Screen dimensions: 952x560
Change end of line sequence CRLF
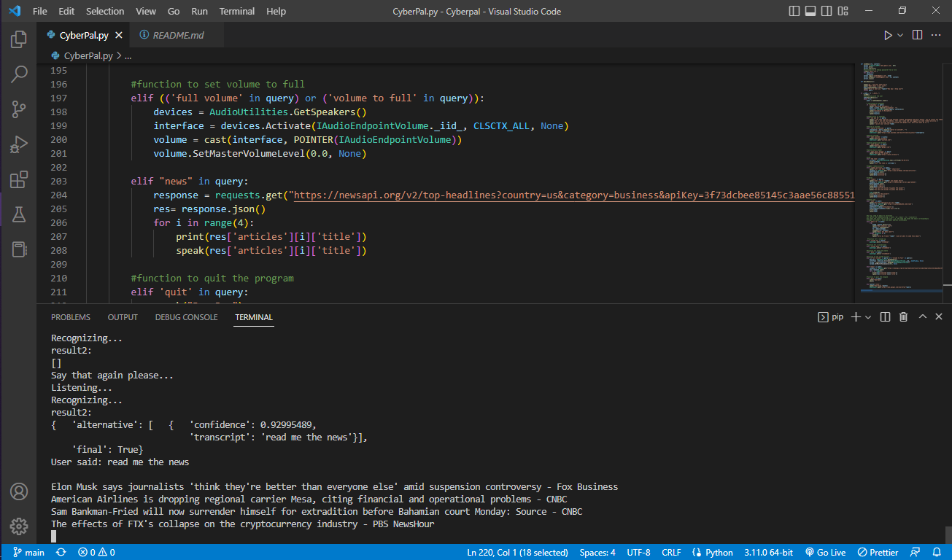671,553
